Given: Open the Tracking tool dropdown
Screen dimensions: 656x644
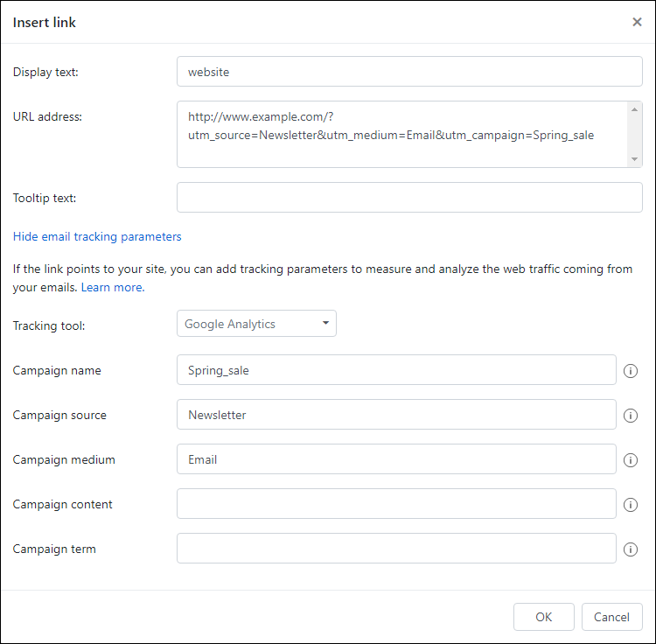Looking at the screenshot, I should pyautogui.click(x=256, y=324).
